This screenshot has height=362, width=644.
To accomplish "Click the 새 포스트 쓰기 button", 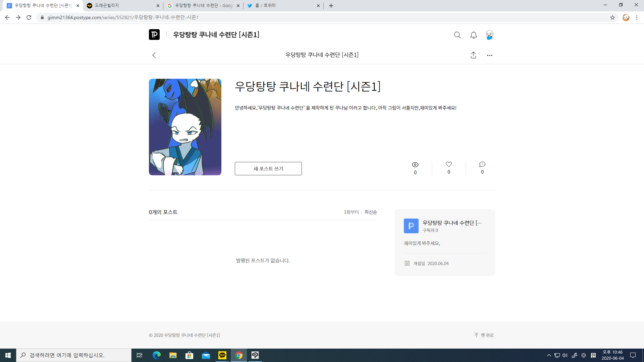I will (268, 169).
